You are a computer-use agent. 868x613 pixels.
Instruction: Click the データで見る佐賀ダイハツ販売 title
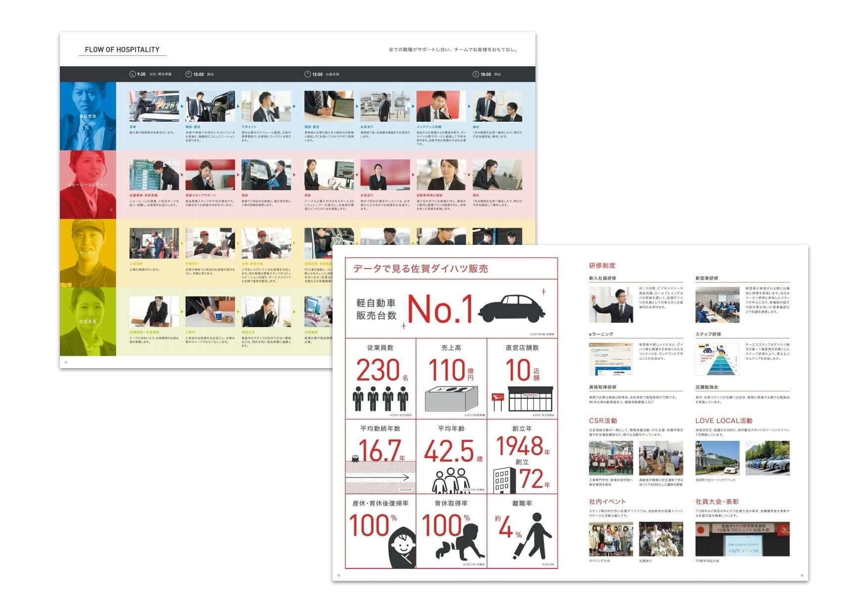(420, 269)
